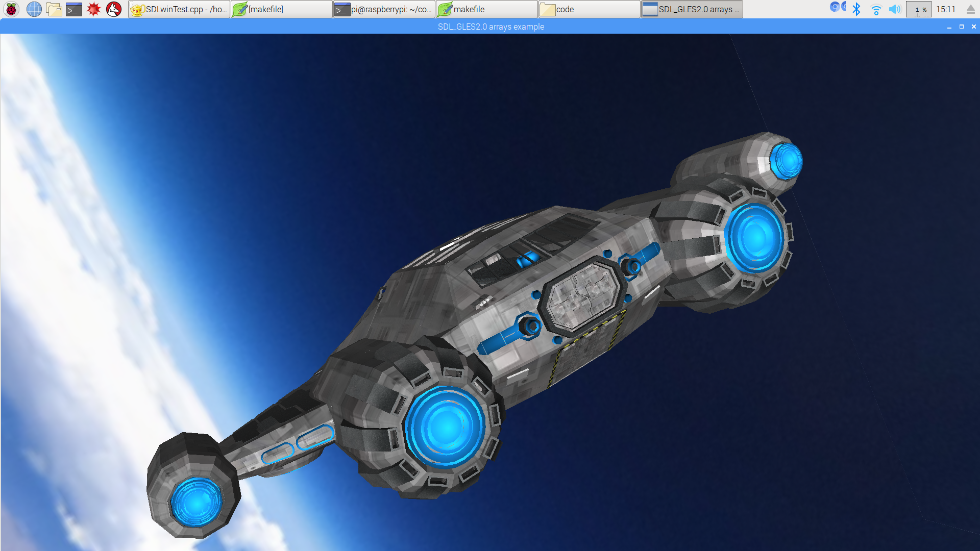Switch to the makefile taskbar window
980x551 pixels.
pos(487,9)
